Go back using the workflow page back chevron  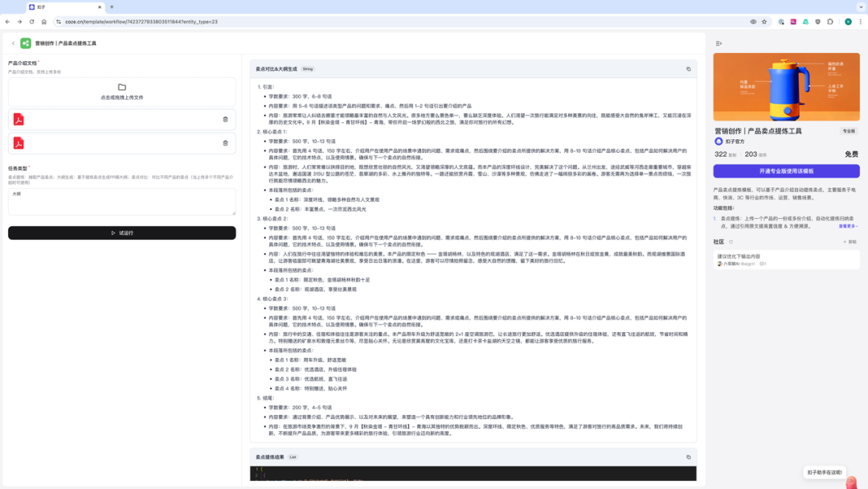tap(14, 43)
